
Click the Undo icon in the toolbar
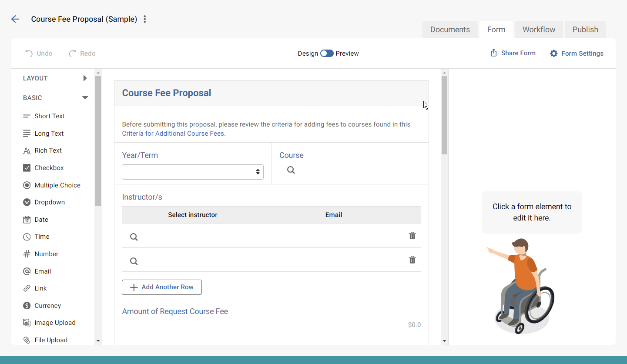(29, 53)
